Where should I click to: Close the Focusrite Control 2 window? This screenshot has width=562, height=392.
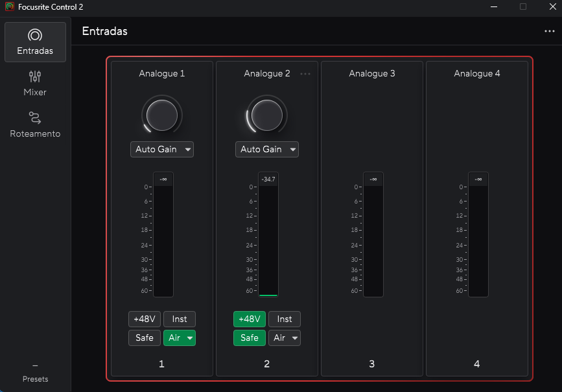(x=553, y=7)
